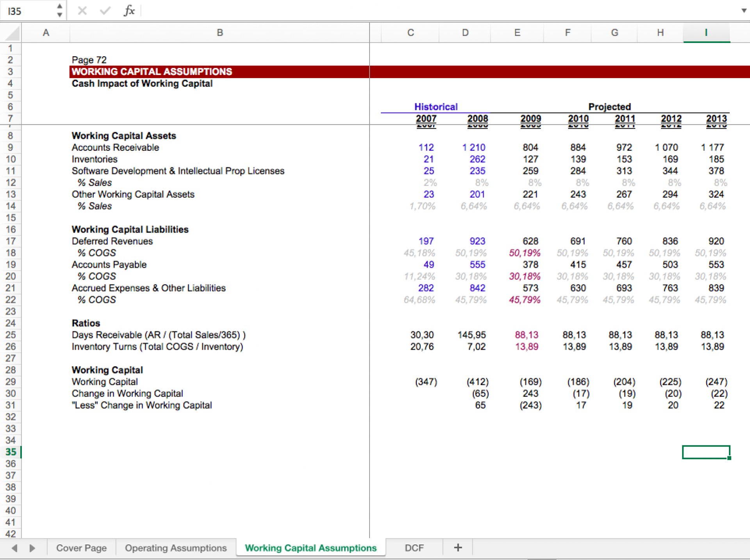Click 'Cash Impact of Working Capital' cell
The height and width of the screenshot is (560, 750).
[x=142, y=83]
